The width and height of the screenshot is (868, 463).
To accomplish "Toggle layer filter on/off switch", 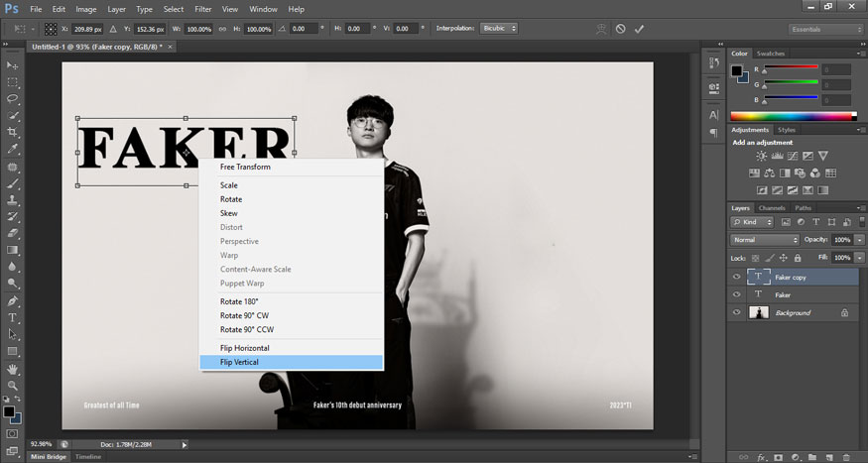I will tap(862, 222).
